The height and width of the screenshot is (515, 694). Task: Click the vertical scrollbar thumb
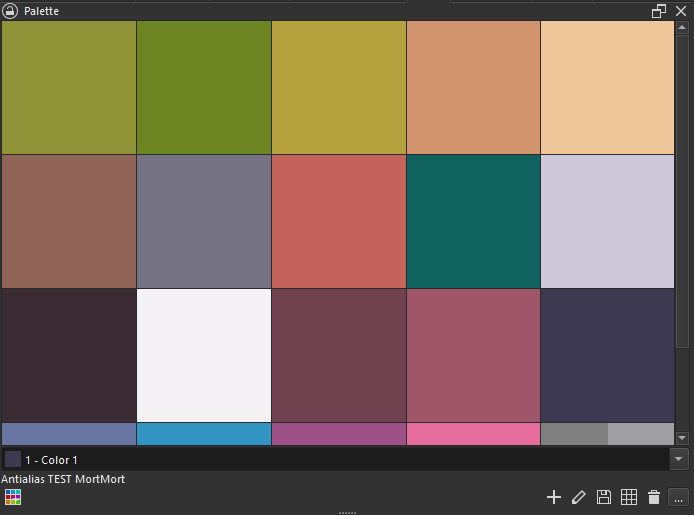tap(682, 191)
